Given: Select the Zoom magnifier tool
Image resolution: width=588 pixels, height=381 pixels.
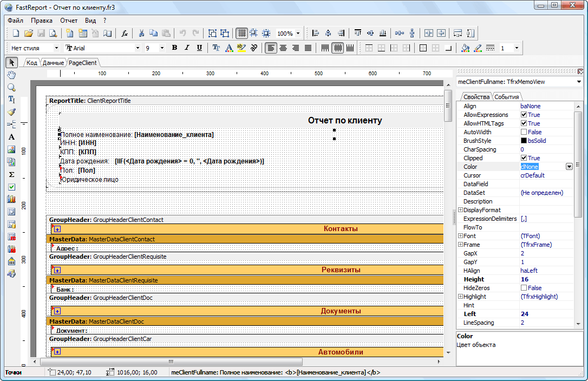Looking at the screenshot, I should coord(11,87).
